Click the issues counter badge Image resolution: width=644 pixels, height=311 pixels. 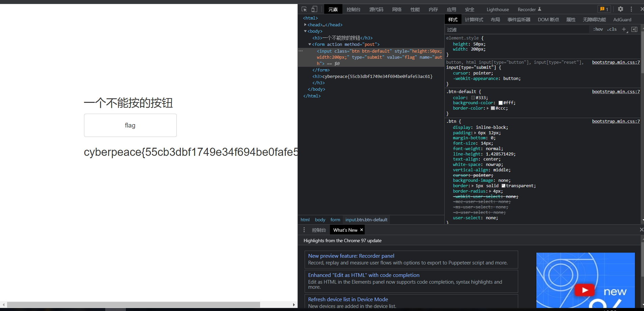click(604, 9)
